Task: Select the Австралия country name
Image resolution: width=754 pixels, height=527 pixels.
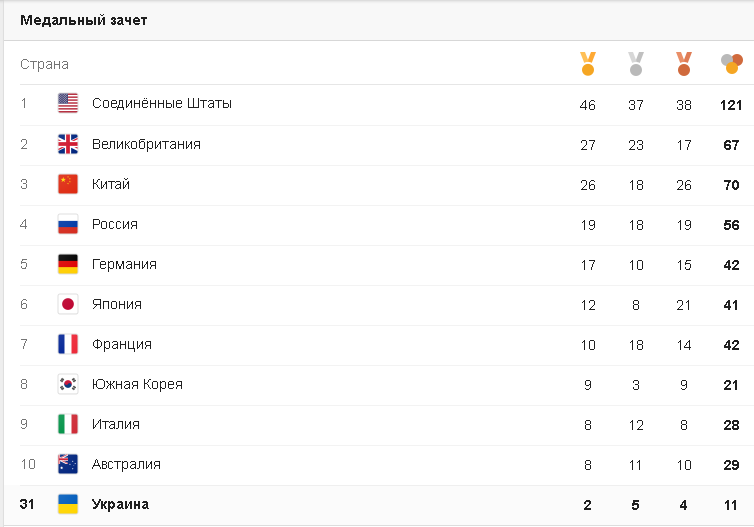Action: pyautogui.click(x=126, y=464)
